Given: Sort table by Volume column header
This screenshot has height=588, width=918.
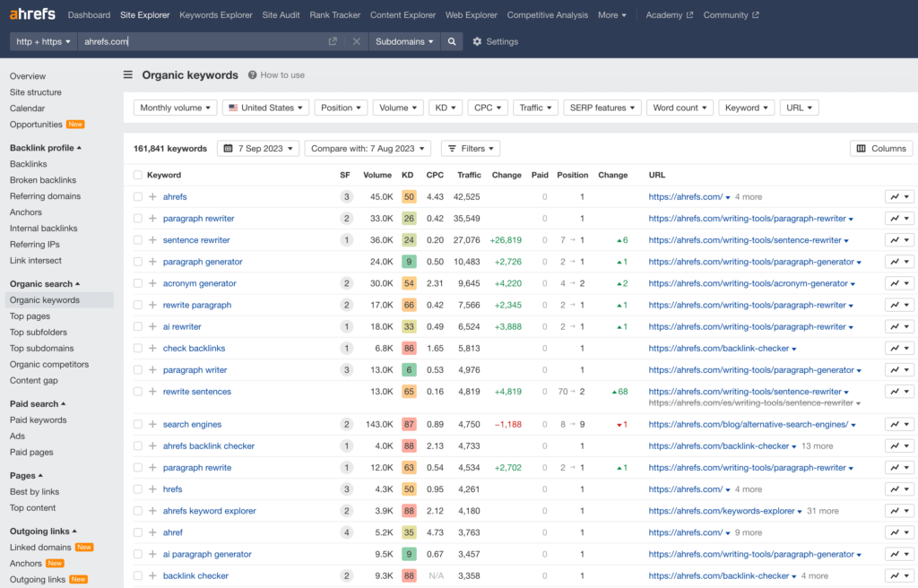Looking at the screenshot, I should (377, 175).
